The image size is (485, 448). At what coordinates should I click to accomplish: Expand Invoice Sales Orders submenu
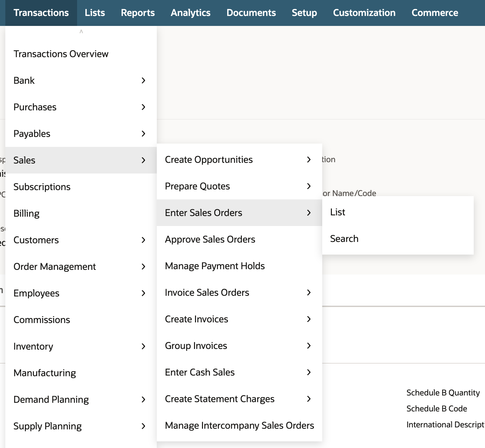point(240,292)
